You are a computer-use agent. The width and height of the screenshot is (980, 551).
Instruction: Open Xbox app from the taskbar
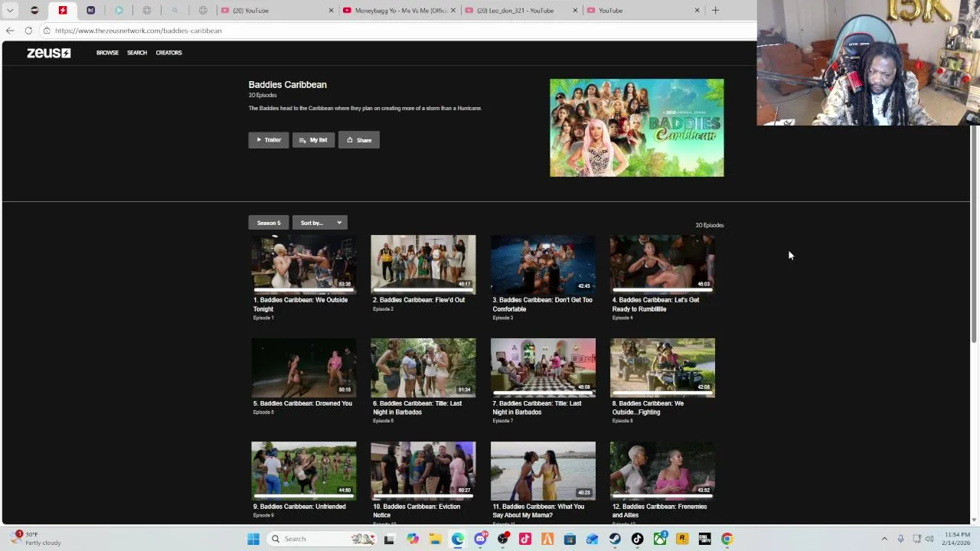point(660,539)
